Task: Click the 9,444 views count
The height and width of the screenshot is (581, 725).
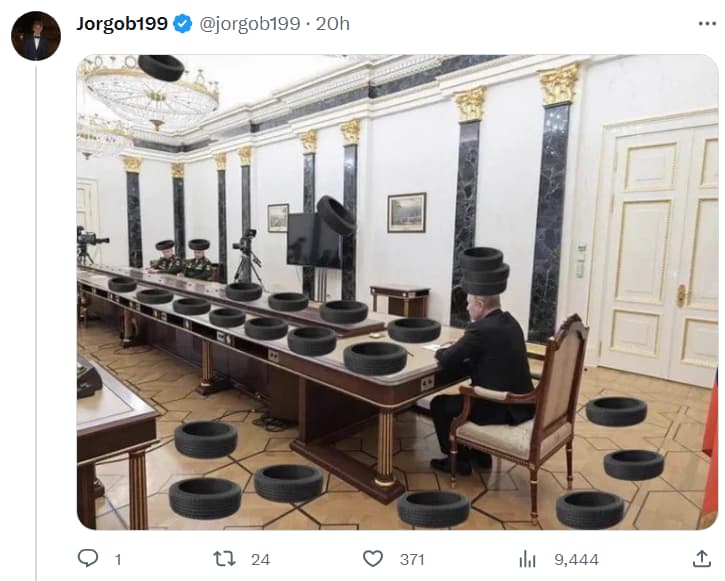Action: [x=577, y=560]
